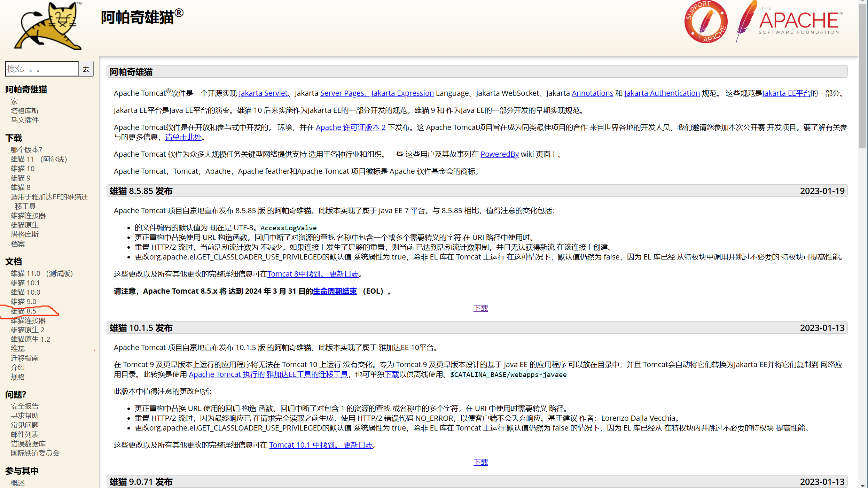Open sidebar link 概述
The image size is (868, 488).
click(x=18, y=483)
